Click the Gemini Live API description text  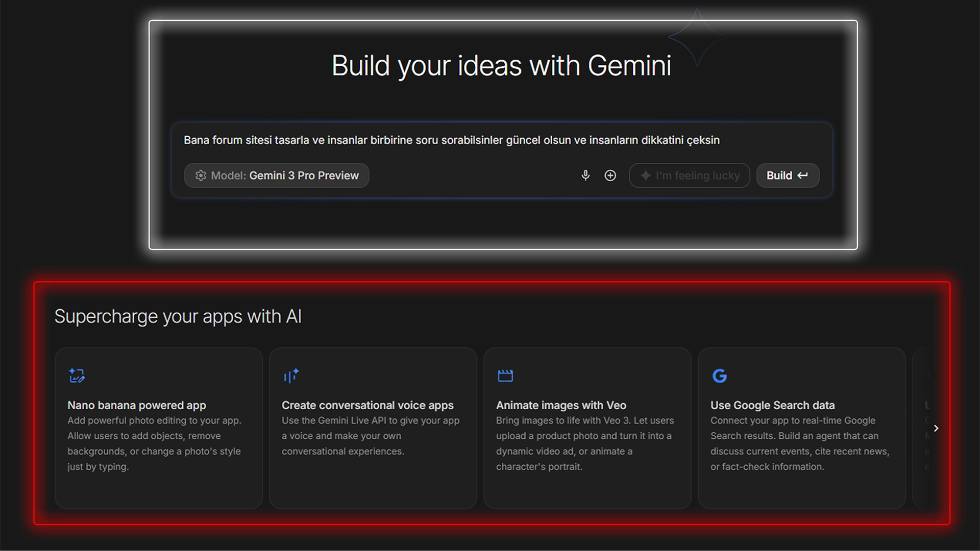point(371,436)
